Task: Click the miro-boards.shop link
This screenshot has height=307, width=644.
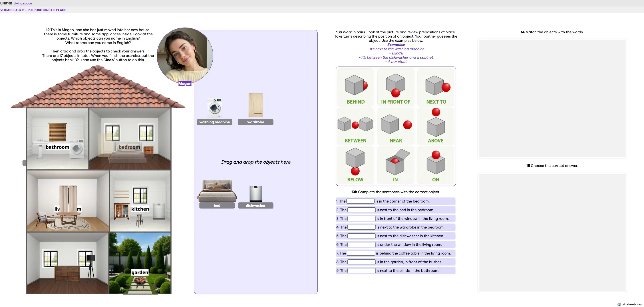Action: pos(630,304)
